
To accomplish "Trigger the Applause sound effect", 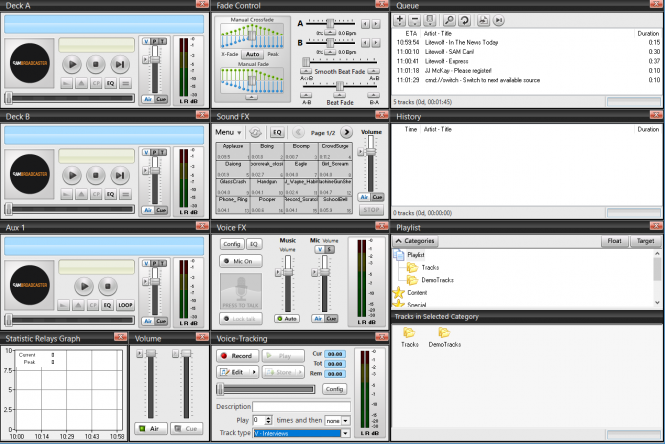I will 233,151.
